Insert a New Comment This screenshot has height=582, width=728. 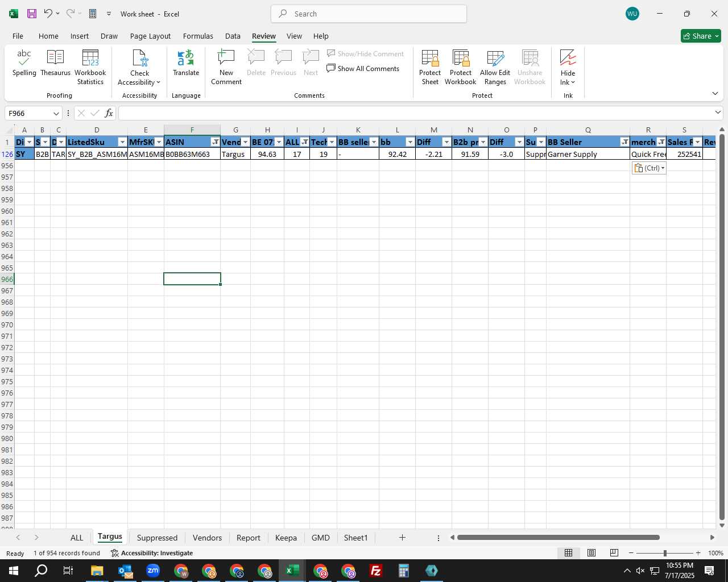coord(226,67)
